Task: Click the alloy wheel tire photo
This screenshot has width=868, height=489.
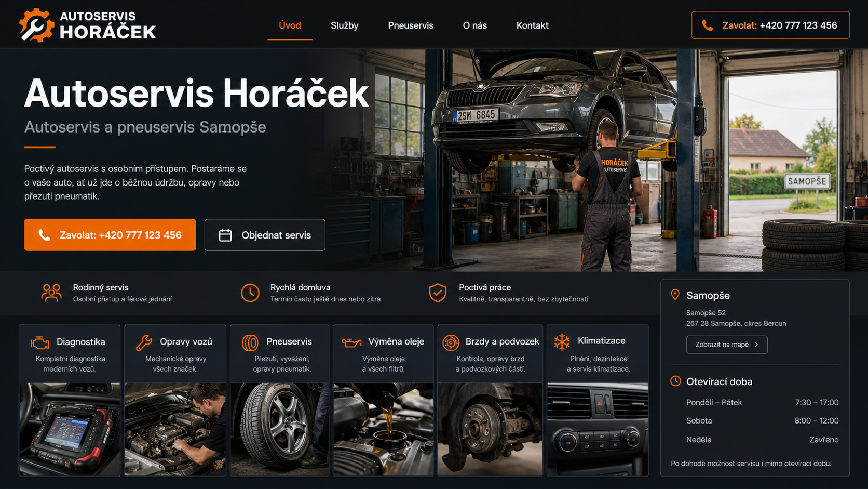Action: tap(280, 429)
